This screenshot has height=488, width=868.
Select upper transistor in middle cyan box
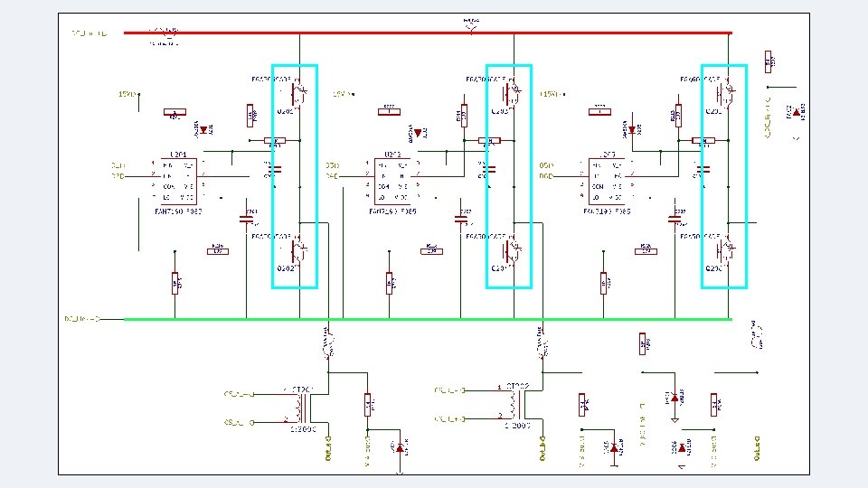pos(512,94)
